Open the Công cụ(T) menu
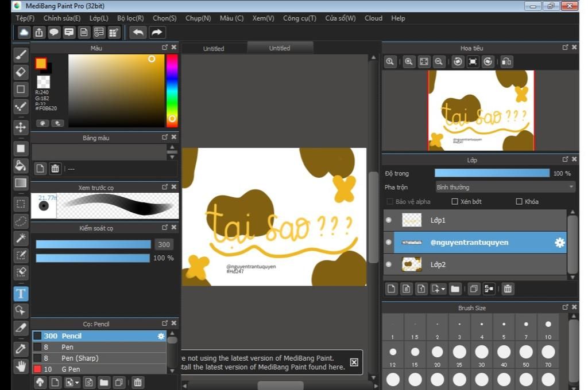This screenshot has height=390, width=588. pos(300,18)
